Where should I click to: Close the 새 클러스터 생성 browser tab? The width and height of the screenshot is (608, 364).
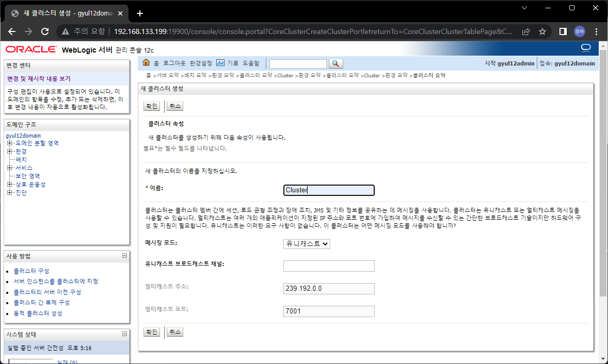(x=120, y=13)
